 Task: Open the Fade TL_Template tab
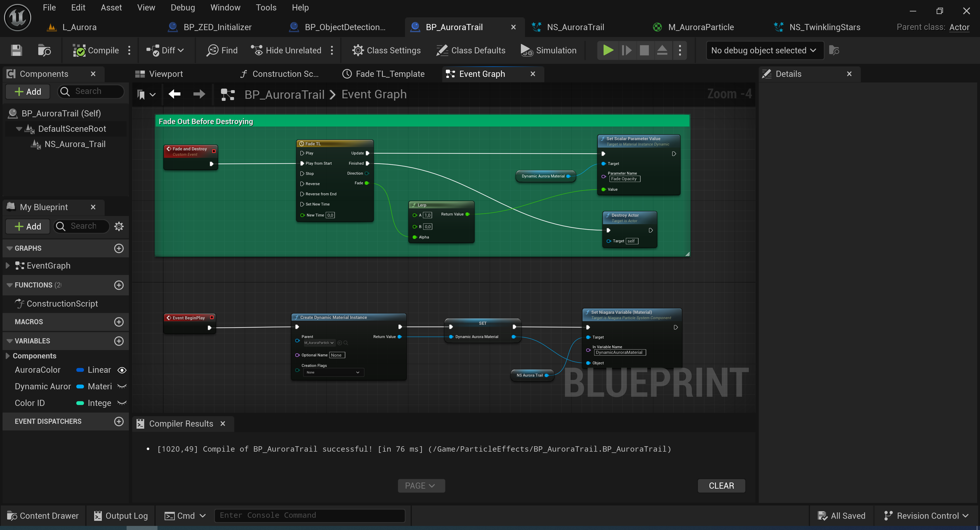390,74
